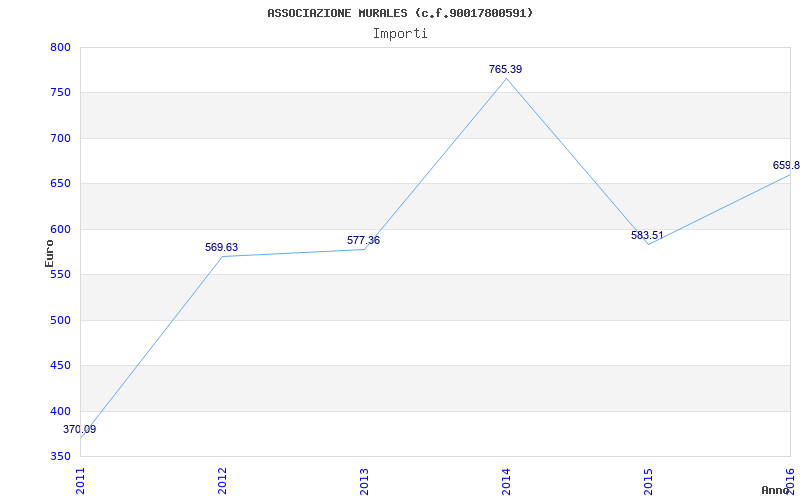Click the 750 y-axis tick label

[60, 93]
